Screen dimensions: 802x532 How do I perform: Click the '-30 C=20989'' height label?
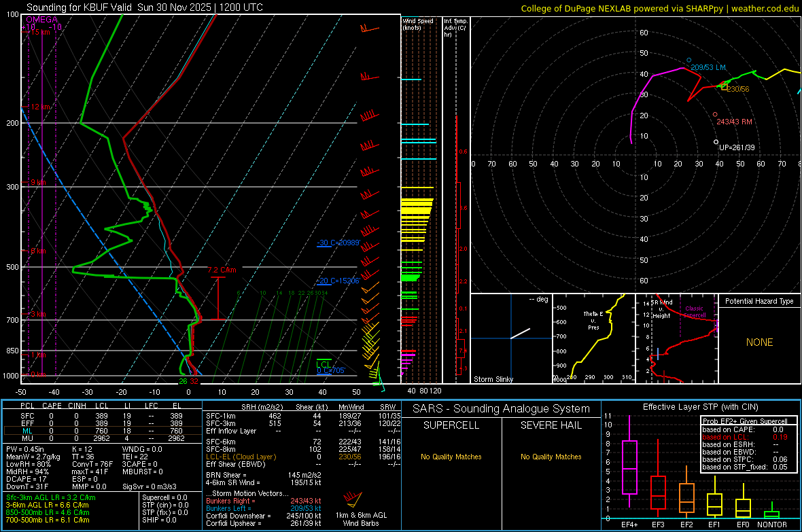coord(338,243)
